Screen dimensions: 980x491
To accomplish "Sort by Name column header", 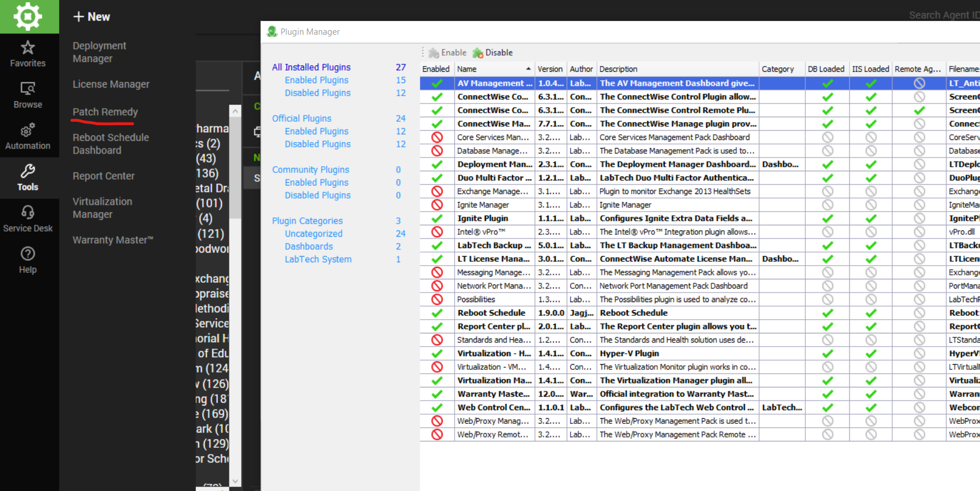I will tap(494, 69).
